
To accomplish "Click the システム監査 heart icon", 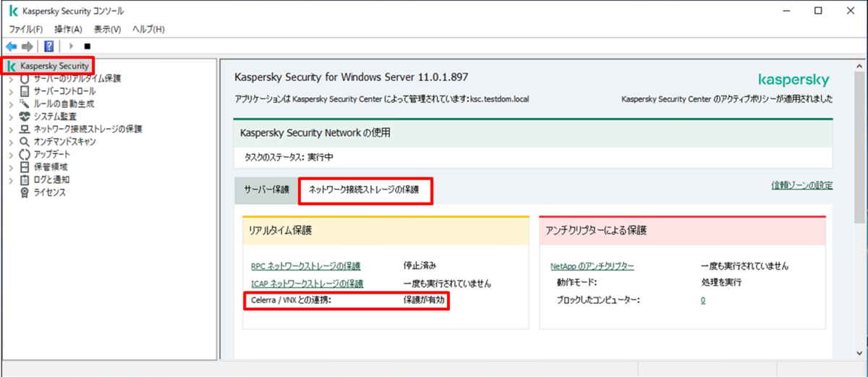I will [25, 117].
